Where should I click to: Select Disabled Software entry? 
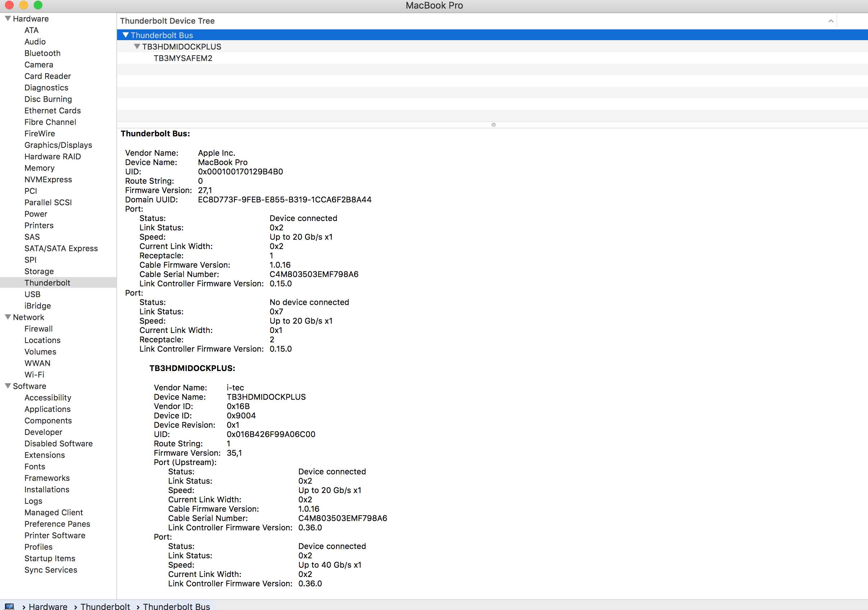point(59,444)
